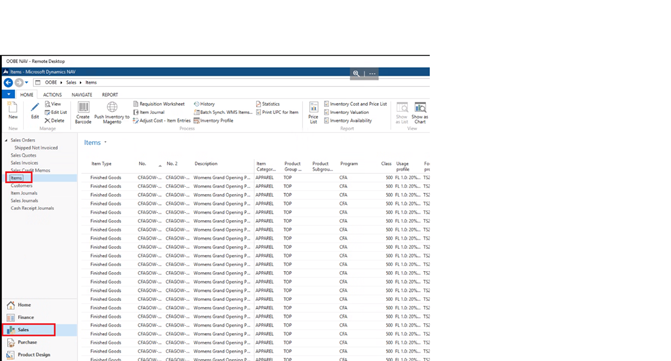Click the grey Forward arrow button
This screenshot has width=671, height=361.
(19, 83)
